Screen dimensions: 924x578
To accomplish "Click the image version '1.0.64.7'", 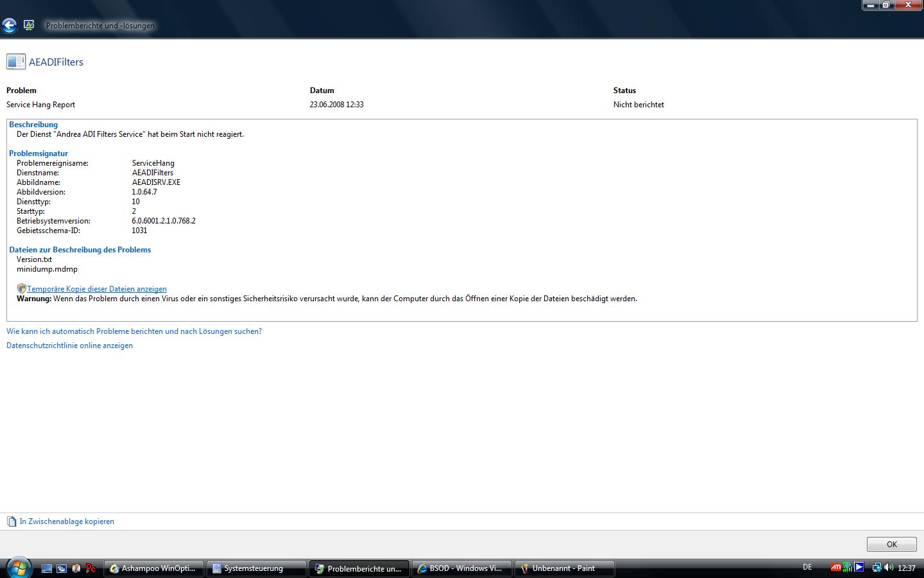I will click(x=144, y=192).
